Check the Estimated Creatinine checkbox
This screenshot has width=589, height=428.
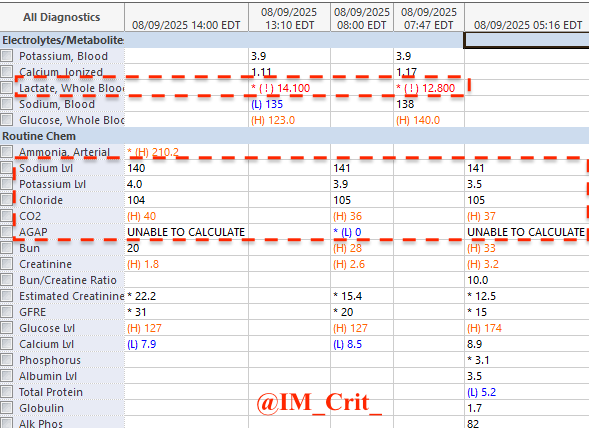(x=6, y=296)
